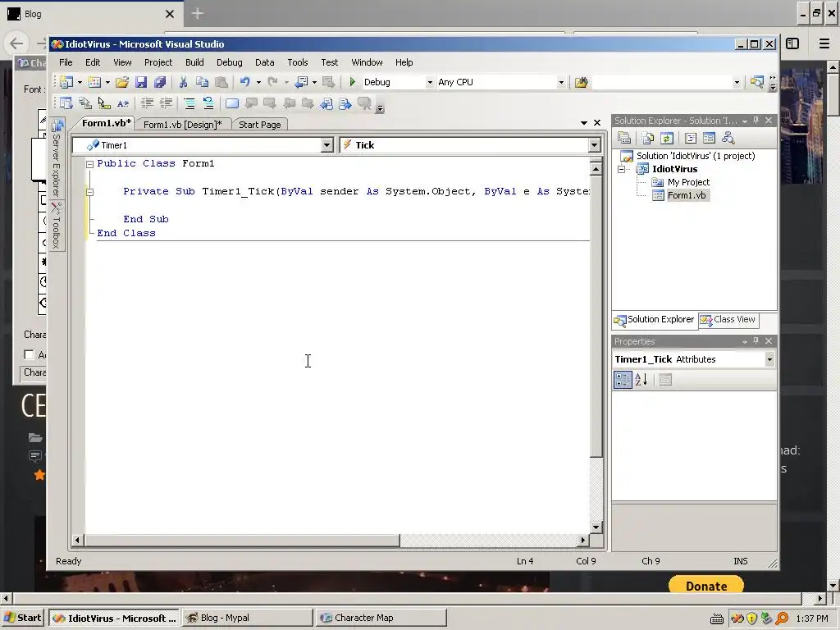Select My Project in the Solution Explorer

point(688,182)
